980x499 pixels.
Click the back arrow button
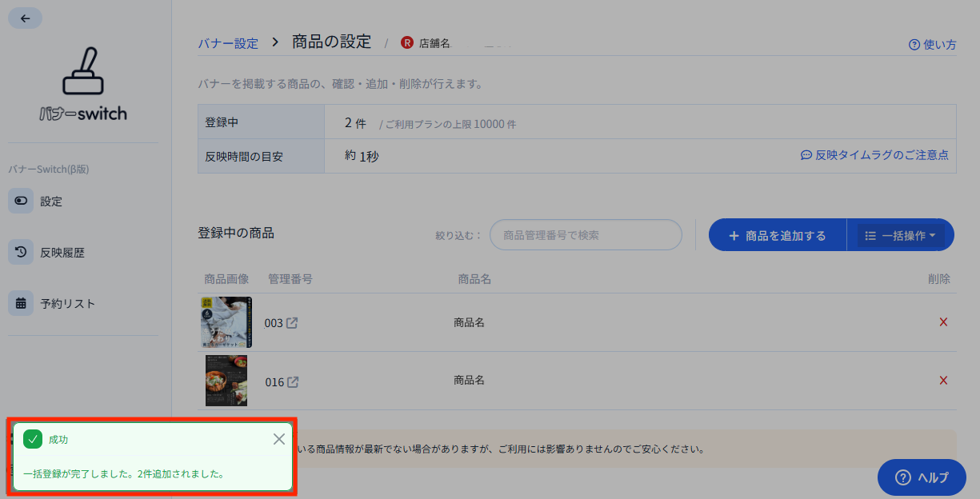(x=25, y=18)
